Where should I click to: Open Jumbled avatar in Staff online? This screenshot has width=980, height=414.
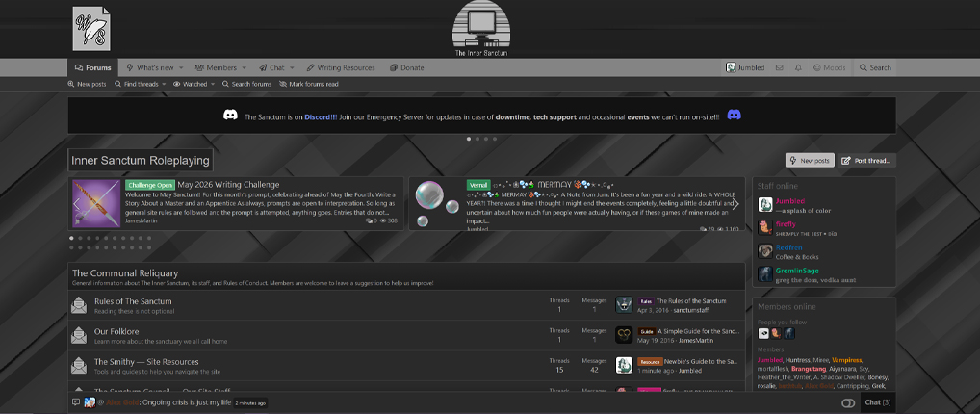click(765, 205)
